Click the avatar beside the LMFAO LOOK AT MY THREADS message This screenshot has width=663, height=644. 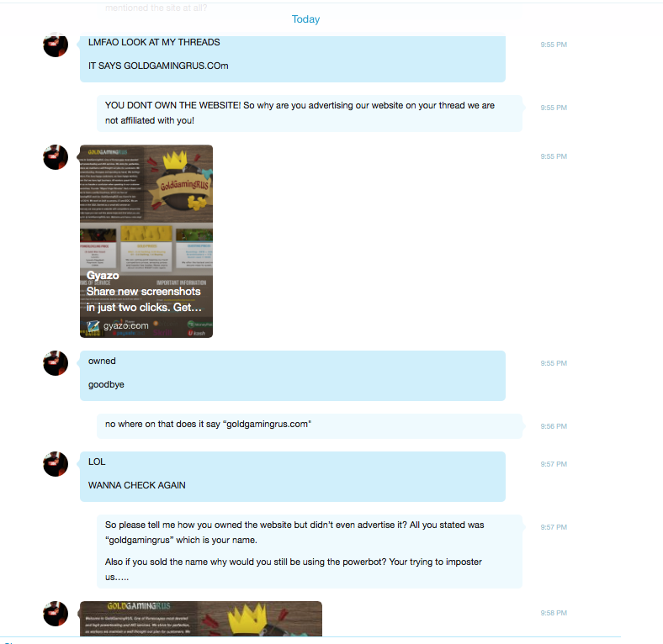(x=56, y=45)
